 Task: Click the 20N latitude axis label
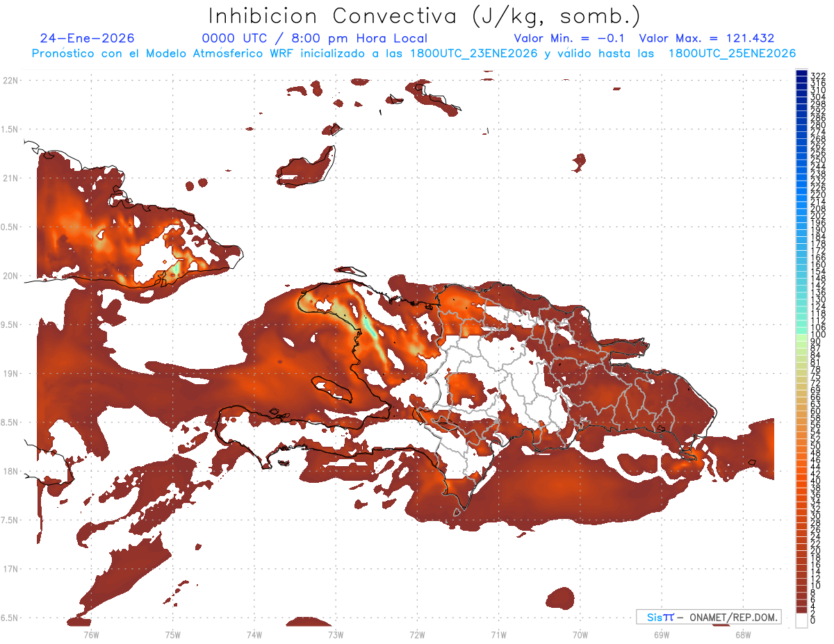tap(10, 276)
